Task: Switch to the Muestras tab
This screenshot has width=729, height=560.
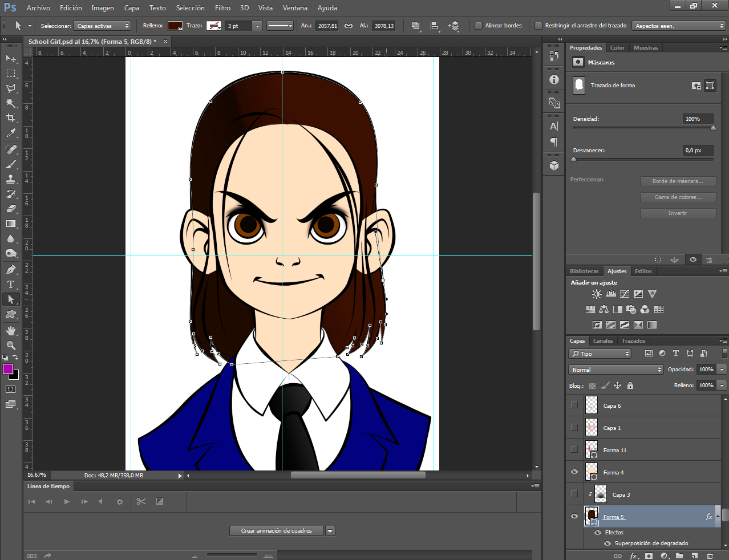Action: pos(646,48)
